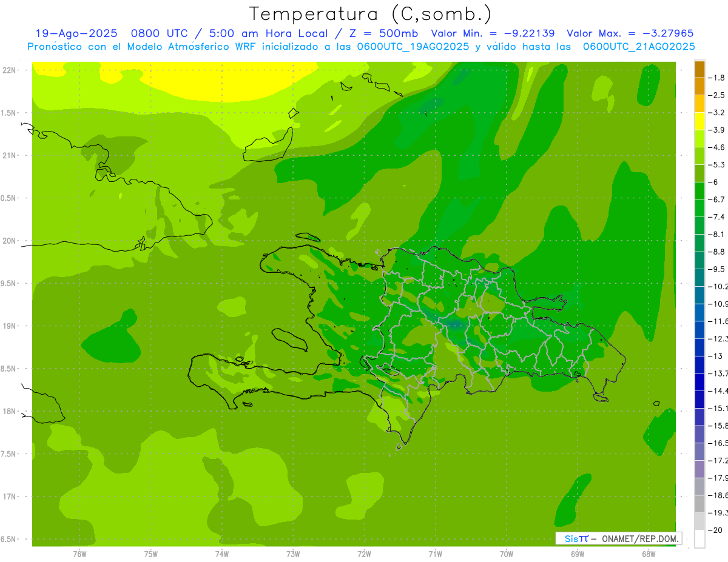Pick the orange swatch above -1.8
The height and width of the screenshot is (562, 728).
point(699,69)
